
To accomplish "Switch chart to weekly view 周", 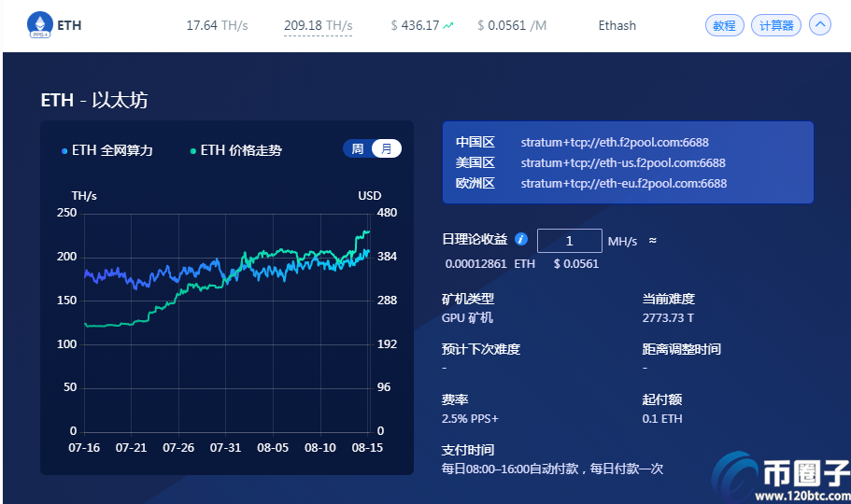I will click(x=357, y=148).
